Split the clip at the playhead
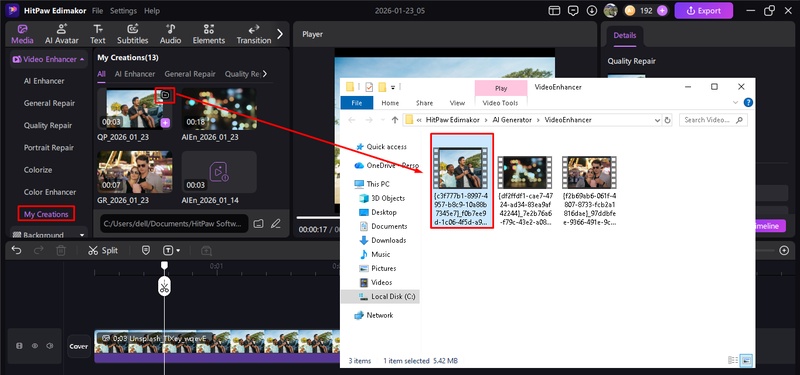Viewport: 800px width, 375px height. (x=103, y=251)
